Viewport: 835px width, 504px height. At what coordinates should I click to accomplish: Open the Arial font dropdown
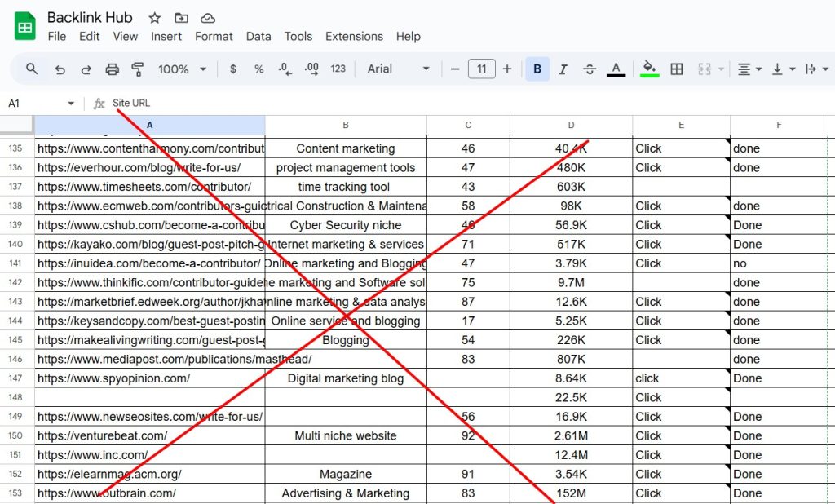pos(398,69)
